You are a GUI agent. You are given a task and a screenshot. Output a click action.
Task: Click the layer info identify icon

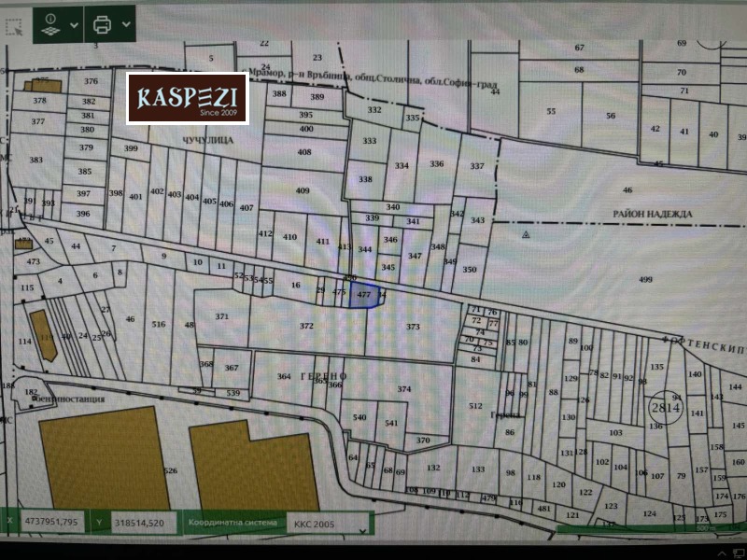(50, 25)
